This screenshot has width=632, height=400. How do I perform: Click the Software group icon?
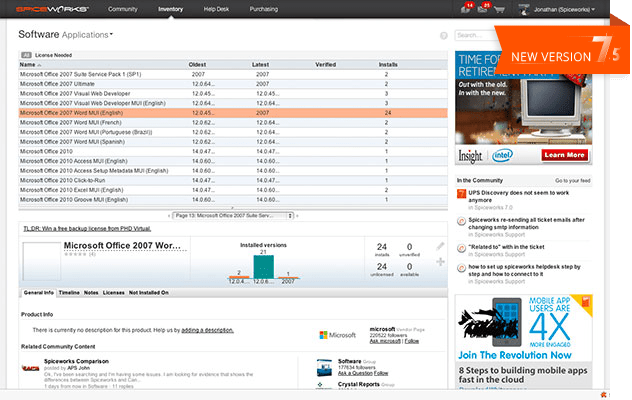pyautogui.click(x=324, y=367)
